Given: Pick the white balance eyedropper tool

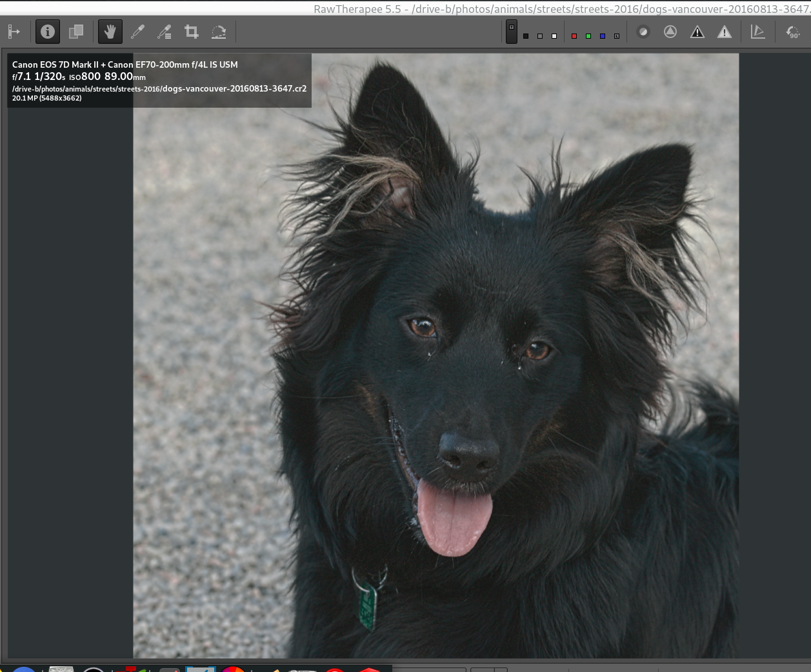Looking at the screenshot, I should (137, 32).
